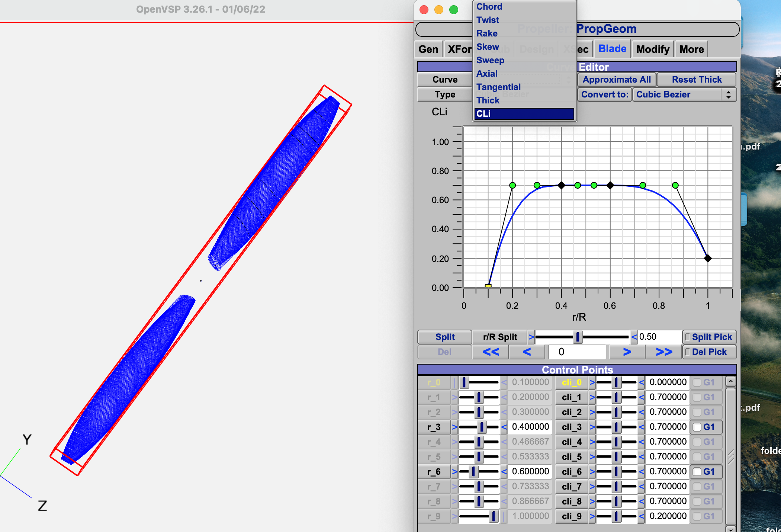The height and width of the screenshot is (532, 781).
Task: Jump to first control point with << button
Action: tap(491, 352)
